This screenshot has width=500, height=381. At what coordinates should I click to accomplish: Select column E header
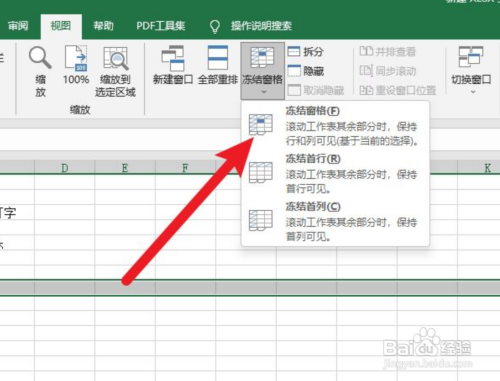tap(125, 168)
